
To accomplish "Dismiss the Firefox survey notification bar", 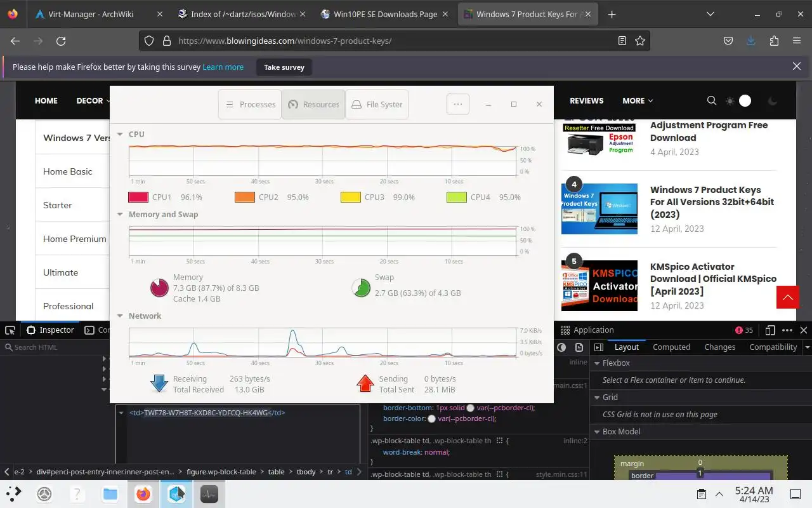I will (797, 66).
